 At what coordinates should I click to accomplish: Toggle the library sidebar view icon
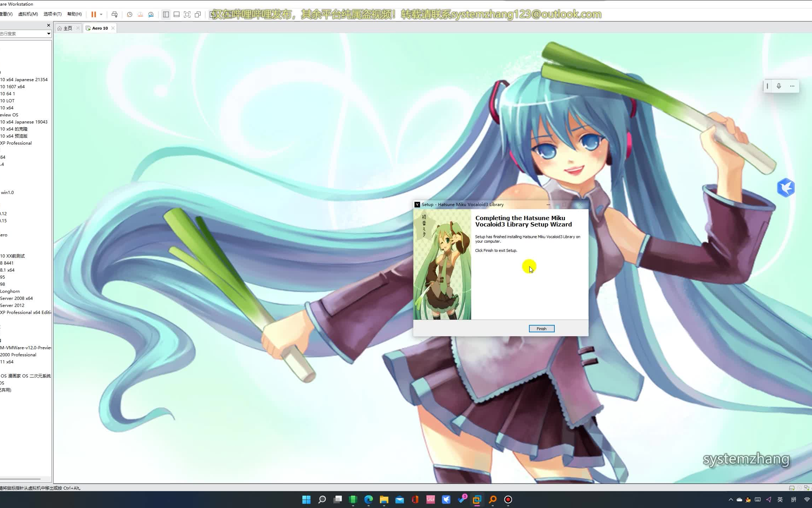tap(166, 14)
